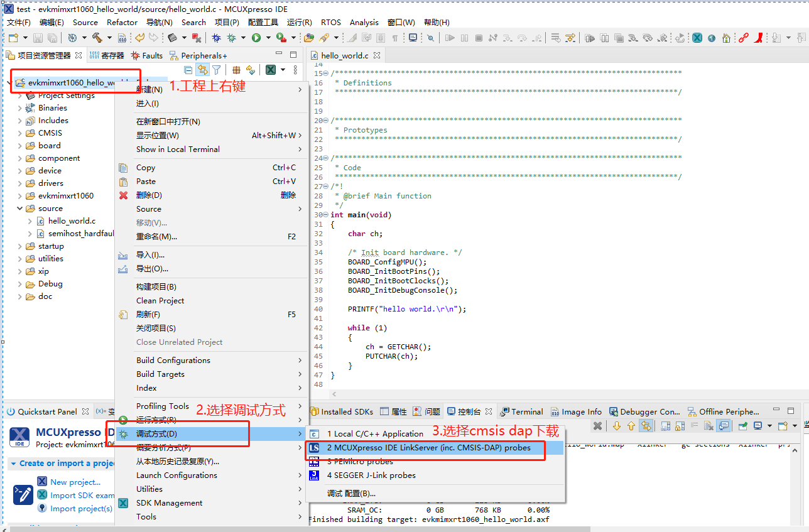
Task: Click the Save toolbar icon
Action: (x=38, y=38)
